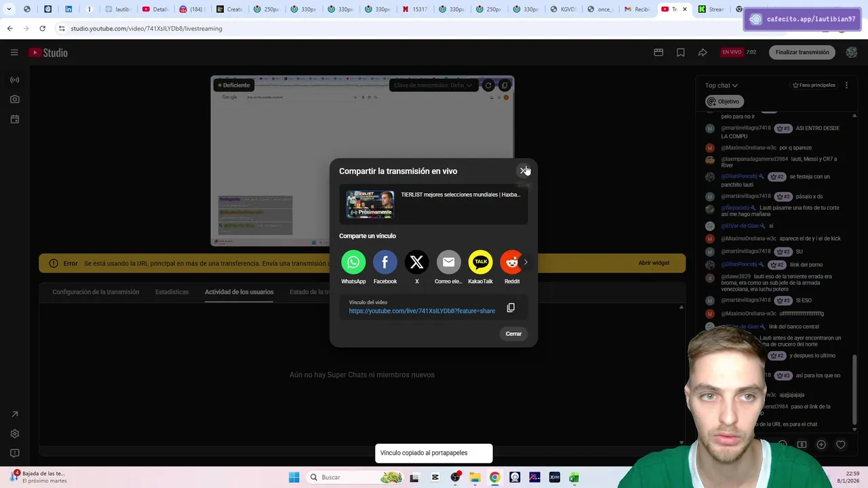Click the chat scrollbar up arrow

pyautogui.click(x=854, y=115)
